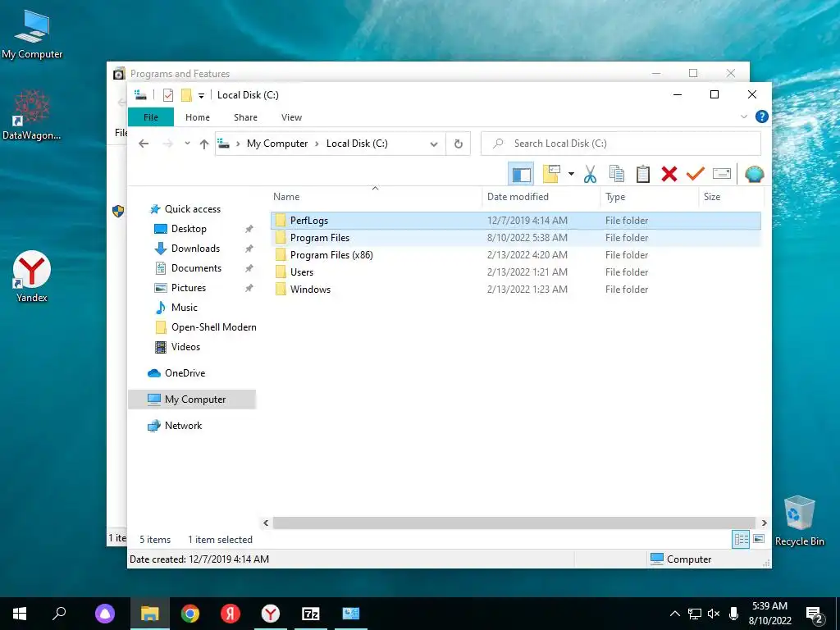Viewport: 840px width, 630px height.
Task: Open DataWagon desktop shortcut
Action: (x=32, y=115)
